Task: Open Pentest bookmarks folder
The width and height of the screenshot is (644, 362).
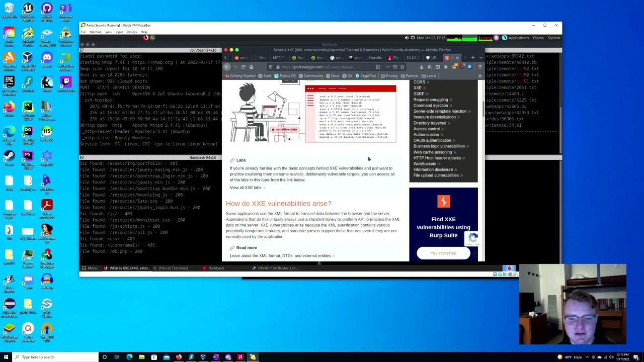Action: coord(410,76)
